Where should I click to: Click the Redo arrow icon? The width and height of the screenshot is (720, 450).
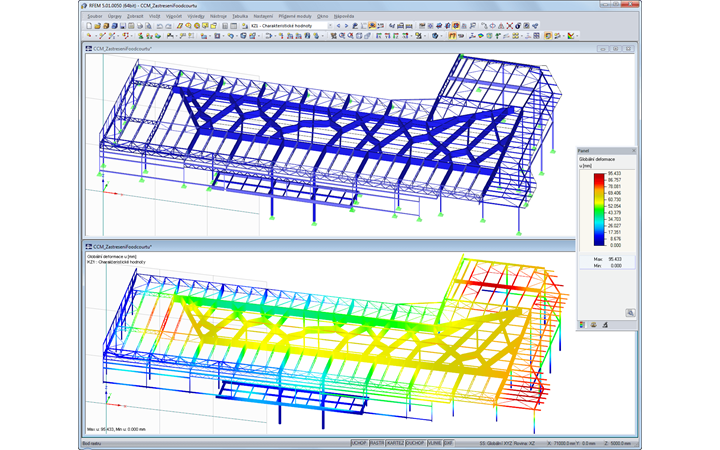[x=168, y=26]
